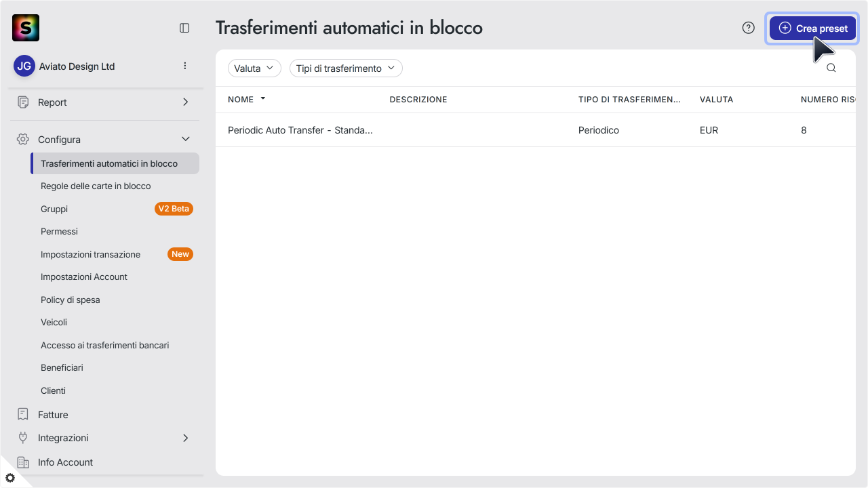This screenshot has height=488, width=868.
Task: Expand the Integrazioni section chevron
Action: point(186,438)
